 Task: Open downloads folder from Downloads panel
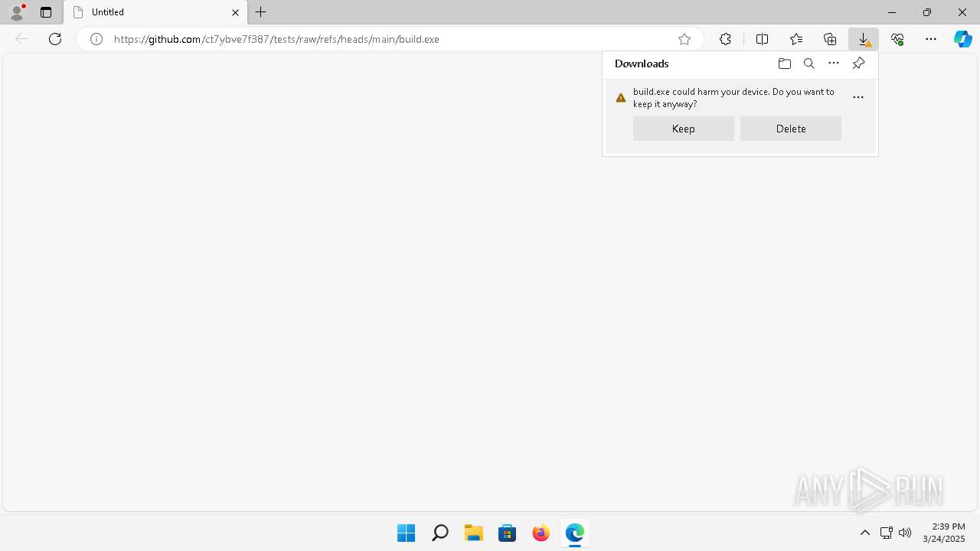(784, 64)
